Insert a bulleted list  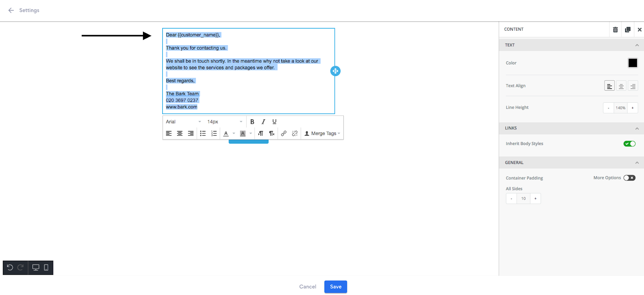(x=203, y=133)
